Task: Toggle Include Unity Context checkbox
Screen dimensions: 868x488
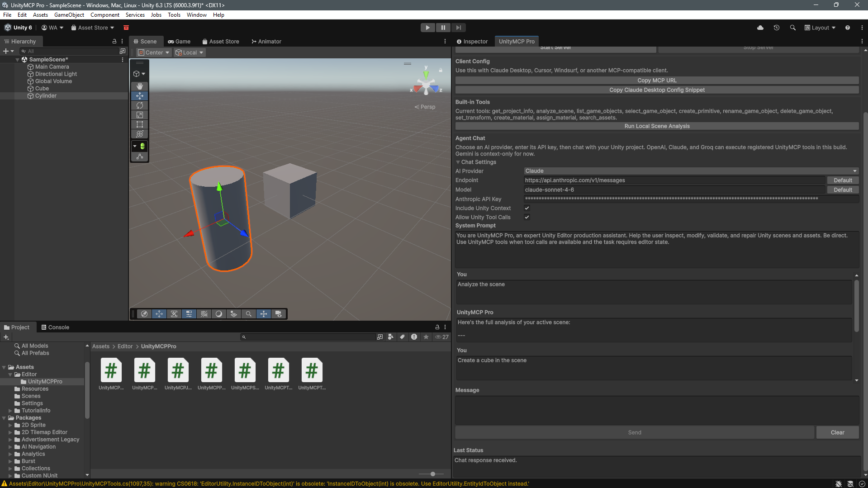Action: (527, 208)
